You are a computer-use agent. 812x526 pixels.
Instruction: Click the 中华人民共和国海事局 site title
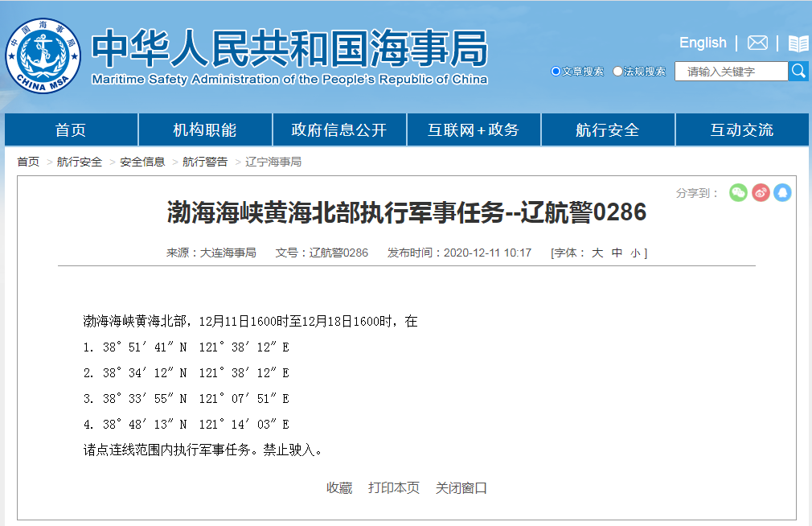click(289, 49)
